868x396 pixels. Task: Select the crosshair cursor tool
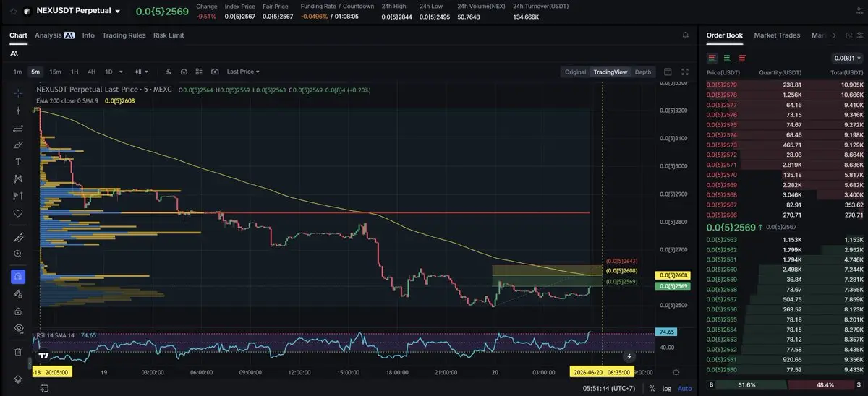coord(18,93)
